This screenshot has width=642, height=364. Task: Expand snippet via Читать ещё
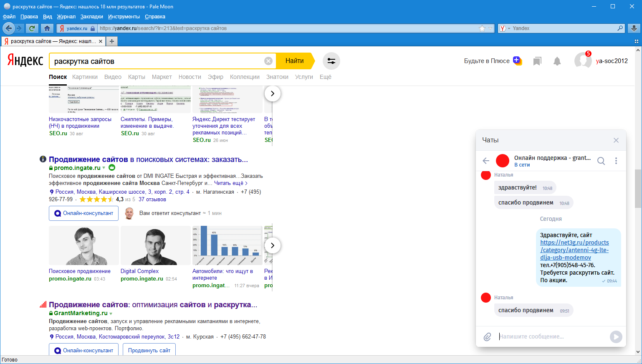231,183
